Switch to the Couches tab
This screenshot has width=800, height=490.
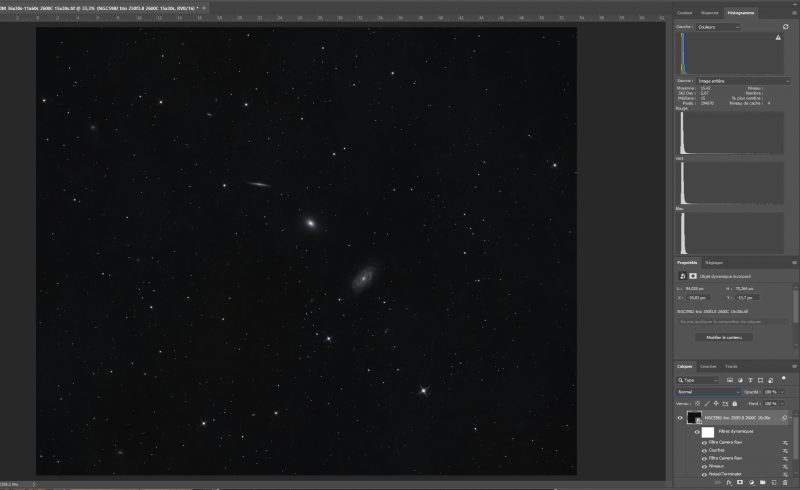click(x=708, y=366)
